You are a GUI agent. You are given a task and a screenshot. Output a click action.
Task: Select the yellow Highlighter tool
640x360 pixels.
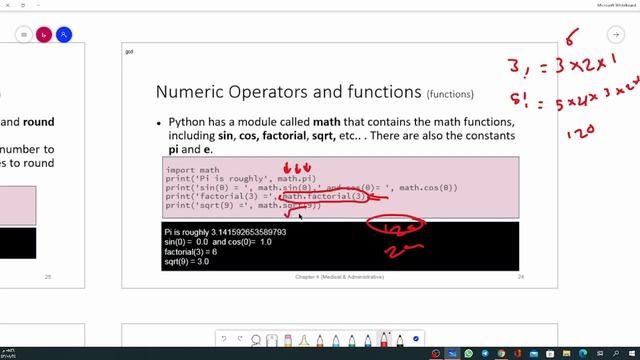(x=304, y=340)
